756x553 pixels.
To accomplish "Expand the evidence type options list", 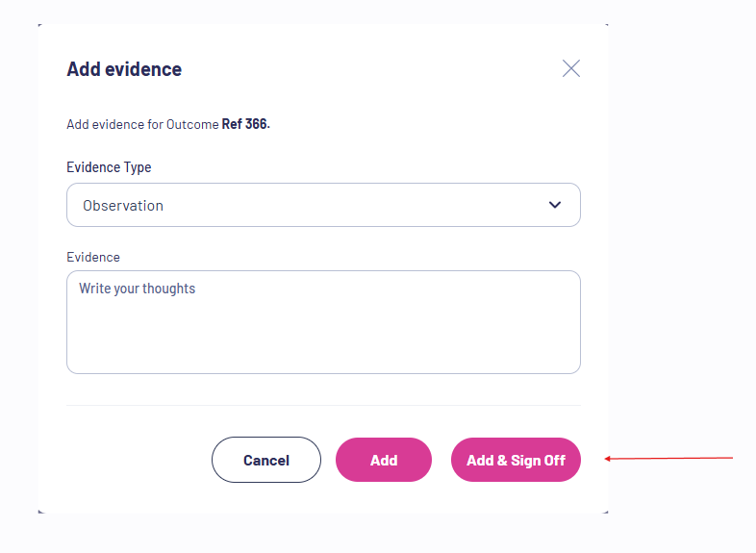I will click(323, 205).
